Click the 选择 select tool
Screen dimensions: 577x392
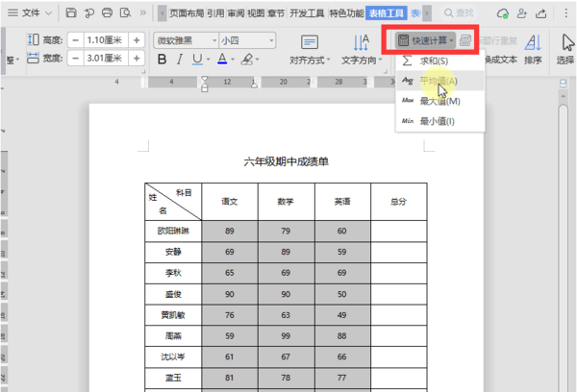coord(565,50)
